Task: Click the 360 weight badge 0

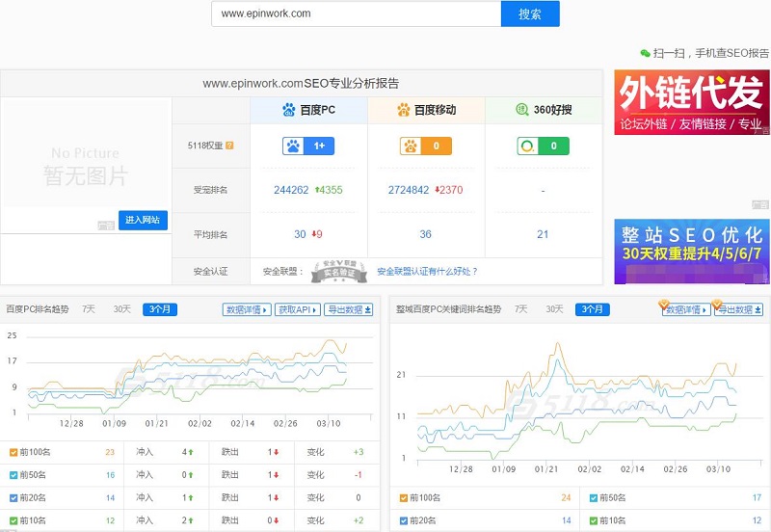Action: point(543,146)
